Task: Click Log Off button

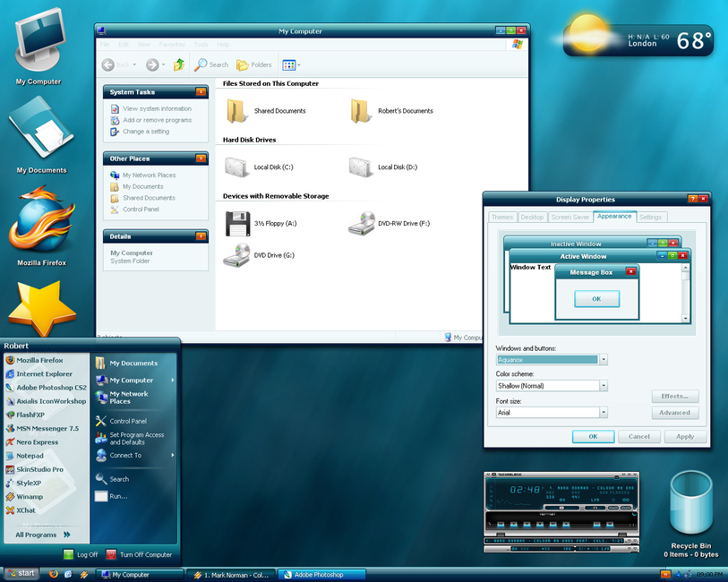Action: [81, 554]
